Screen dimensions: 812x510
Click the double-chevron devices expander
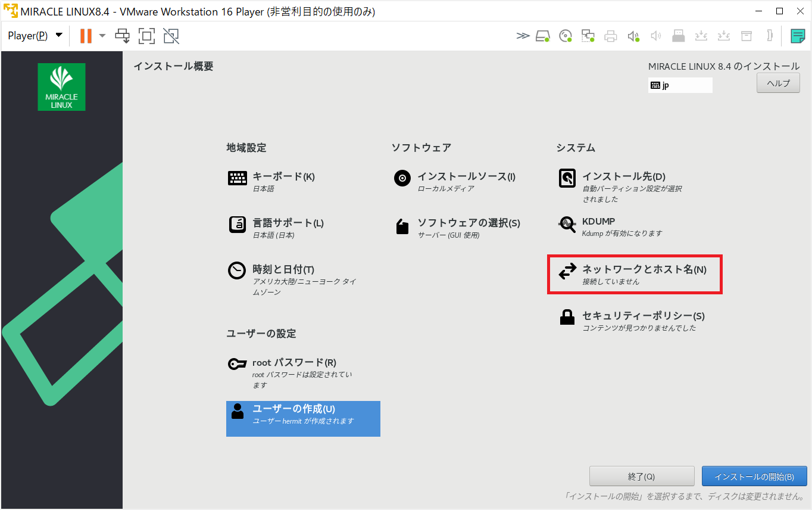pyautogui.click(x=523, y=36)
